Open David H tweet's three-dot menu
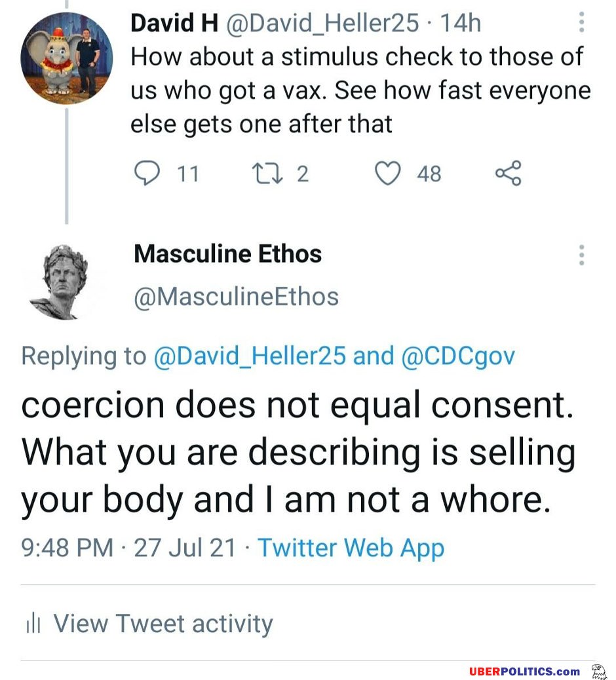The image size is (616, 680). 581,22
